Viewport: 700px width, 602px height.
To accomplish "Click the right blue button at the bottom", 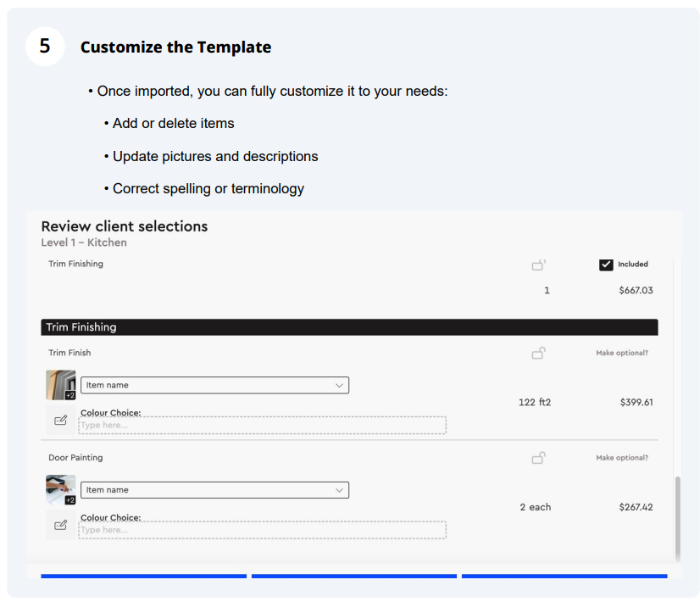I will [x=564, y=576].
